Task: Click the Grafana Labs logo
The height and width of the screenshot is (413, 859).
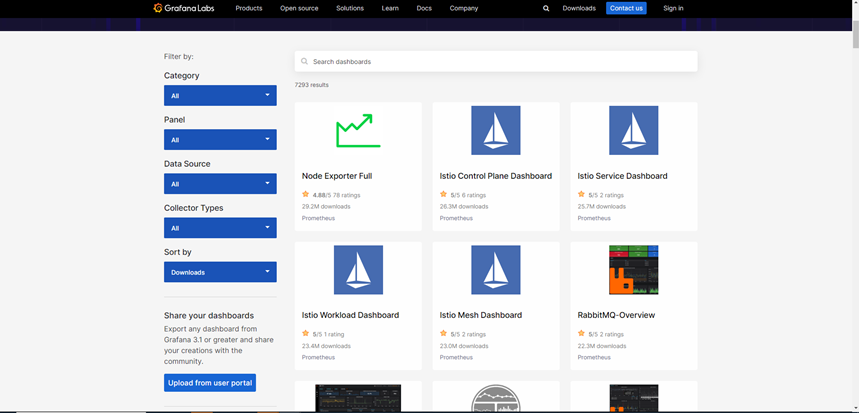Action: pyautogui.click(x=184, y=8)
